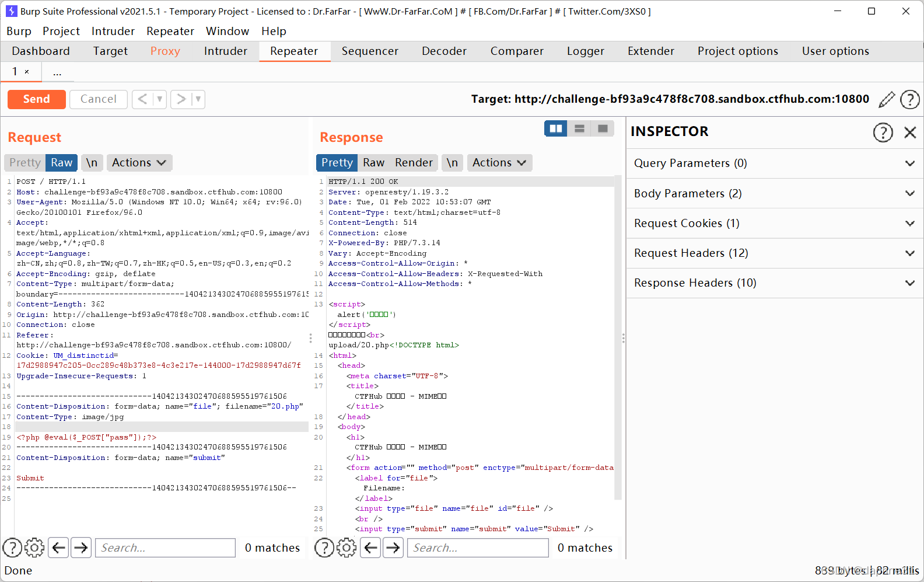Expand Query Parameters (0) section
The height and width of the screenshot is (582, 924).
point(775,163)
